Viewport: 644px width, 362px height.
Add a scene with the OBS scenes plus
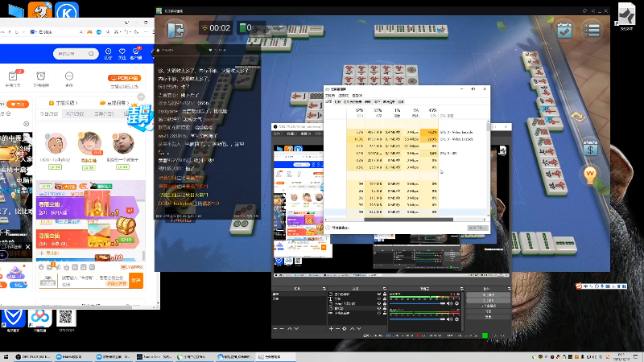tap(275, 329)
